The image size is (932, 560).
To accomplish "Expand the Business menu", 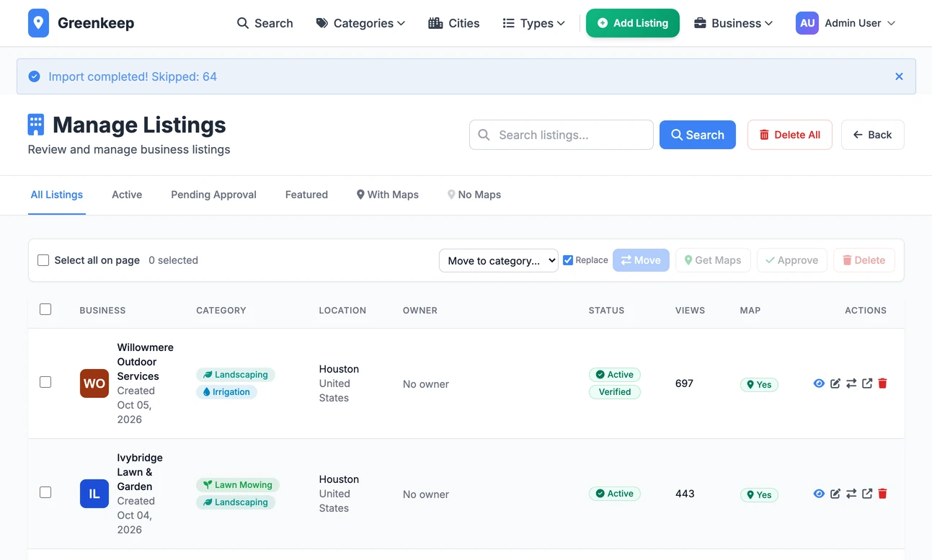I will point(734,23).
